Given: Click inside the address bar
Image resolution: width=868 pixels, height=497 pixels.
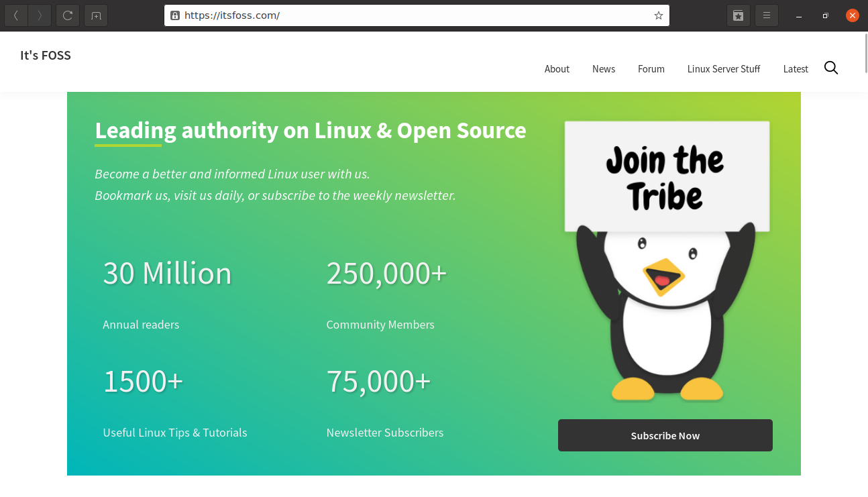Looking at the screenshot, I should (402, 15).
